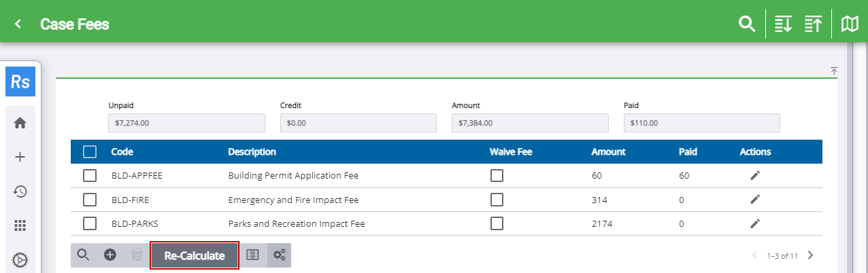
Task: Open the history clock icon in the sidebar
Action: pyautogui.click(x=20, y=192)
